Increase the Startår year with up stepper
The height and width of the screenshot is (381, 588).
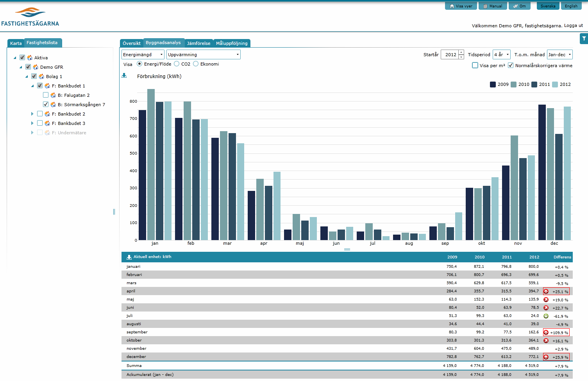[461, 52]
